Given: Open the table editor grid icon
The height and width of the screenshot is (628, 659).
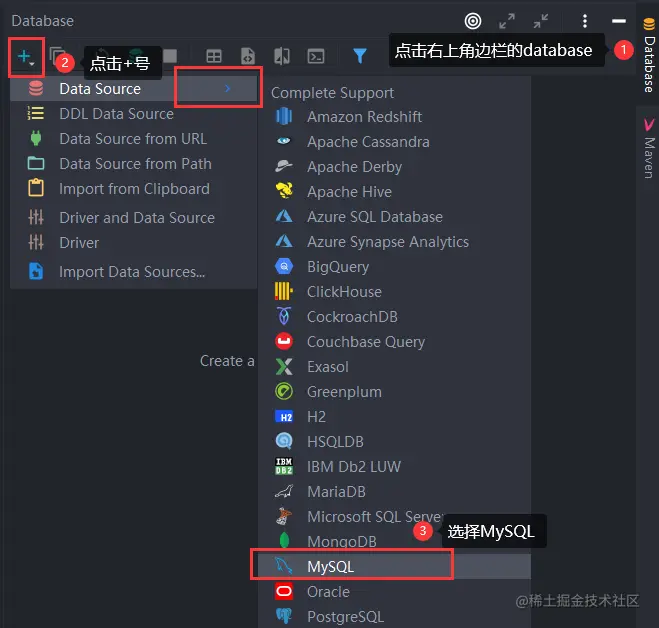Looking at the screenshot, I should click(214, 56).
